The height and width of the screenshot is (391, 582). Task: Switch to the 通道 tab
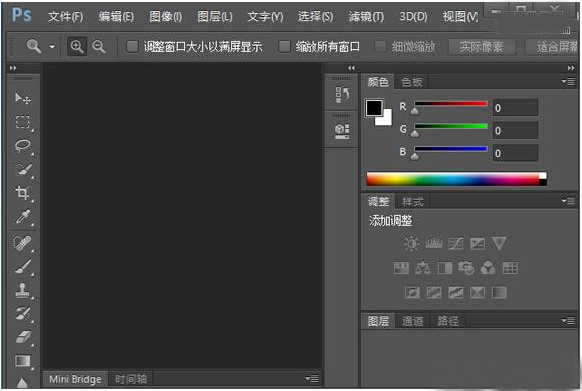(412, 321)
